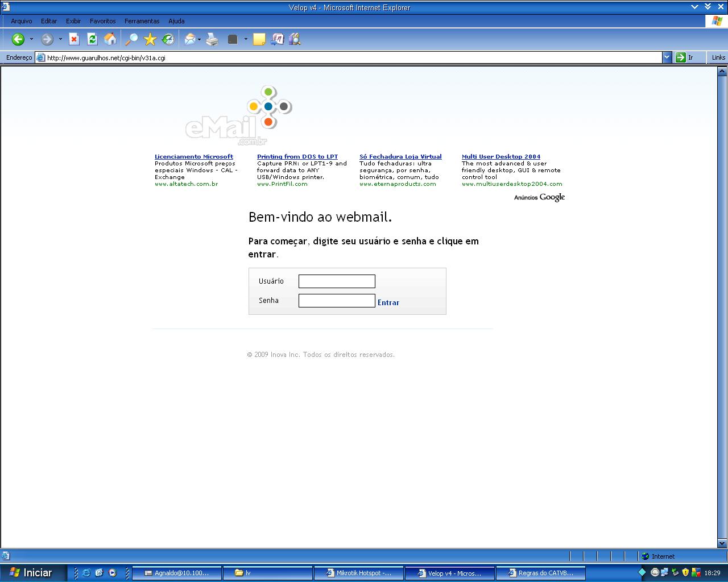The width and height of the screenshot is (728, 582).
Task: Open the Exibir menu
Action: tap(73, 21)
